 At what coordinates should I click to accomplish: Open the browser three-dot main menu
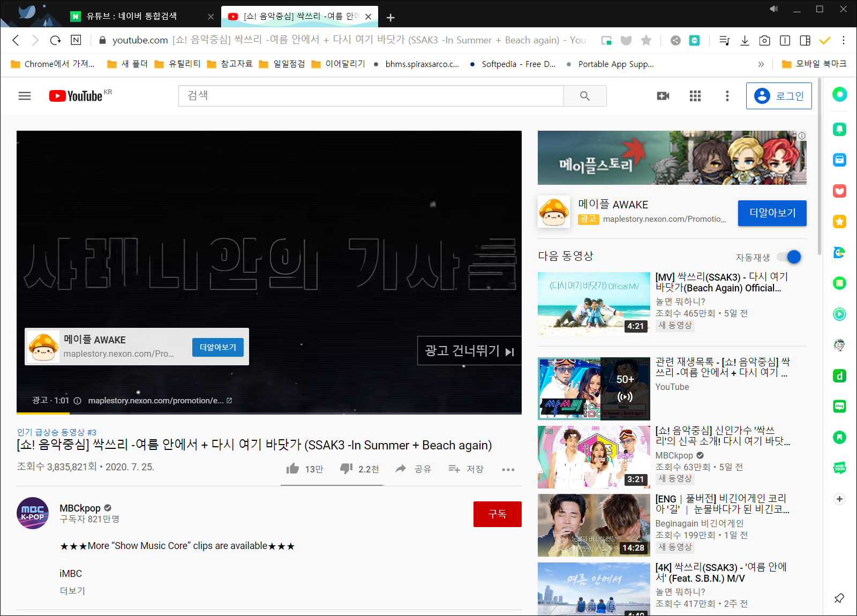tap(844, 40)
